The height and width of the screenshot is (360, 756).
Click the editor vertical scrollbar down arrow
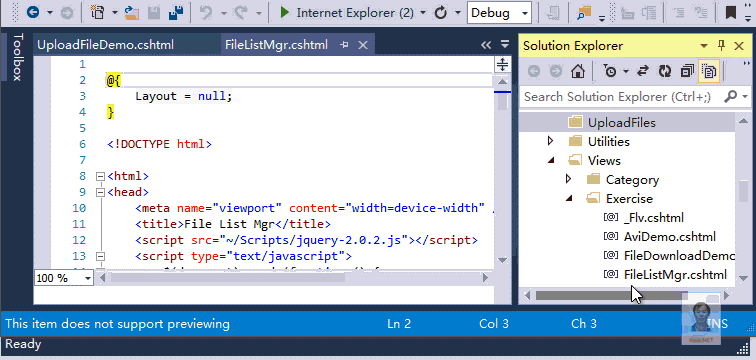pyautogui.click(x=502, y=260)
